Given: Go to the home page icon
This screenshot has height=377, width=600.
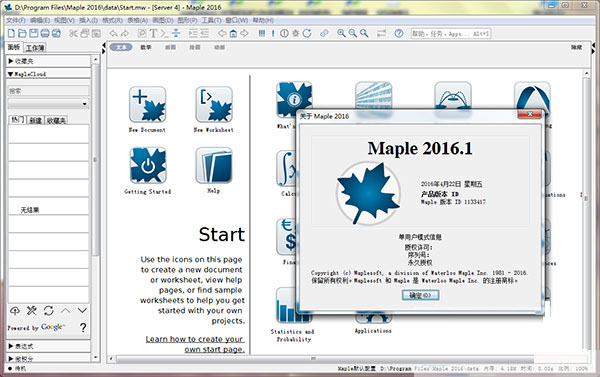Looking at the screenshot, I should click(233, 33).
